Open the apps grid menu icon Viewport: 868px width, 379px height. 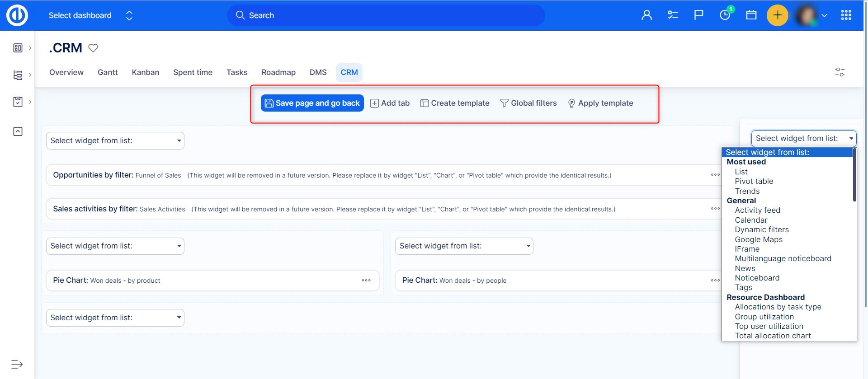(x=846, y=15)
